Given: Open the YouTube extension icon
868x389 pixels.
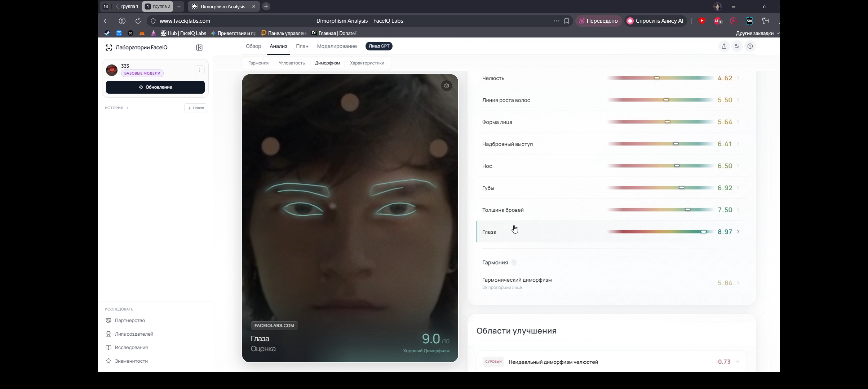Looking at the screenshot, I should pos(702,21).
